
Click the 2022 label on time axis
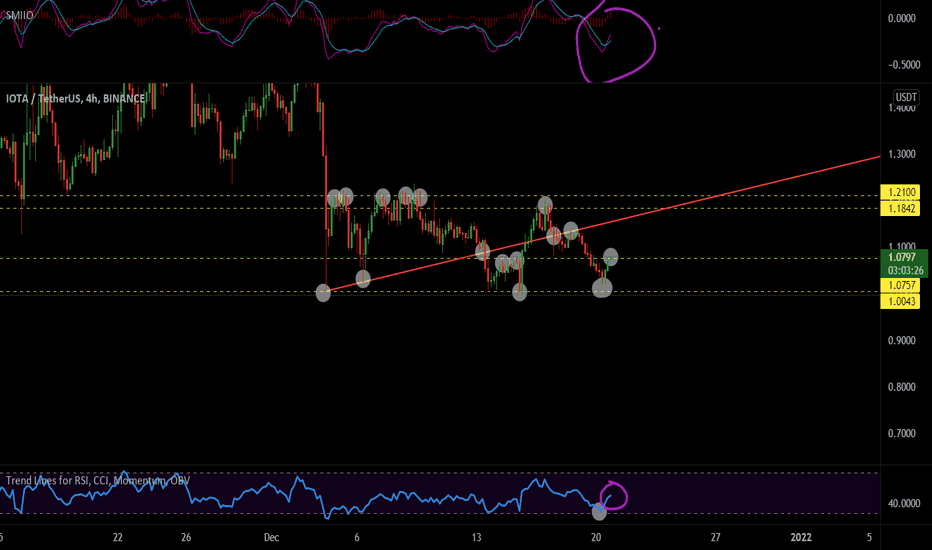[801, 538]
